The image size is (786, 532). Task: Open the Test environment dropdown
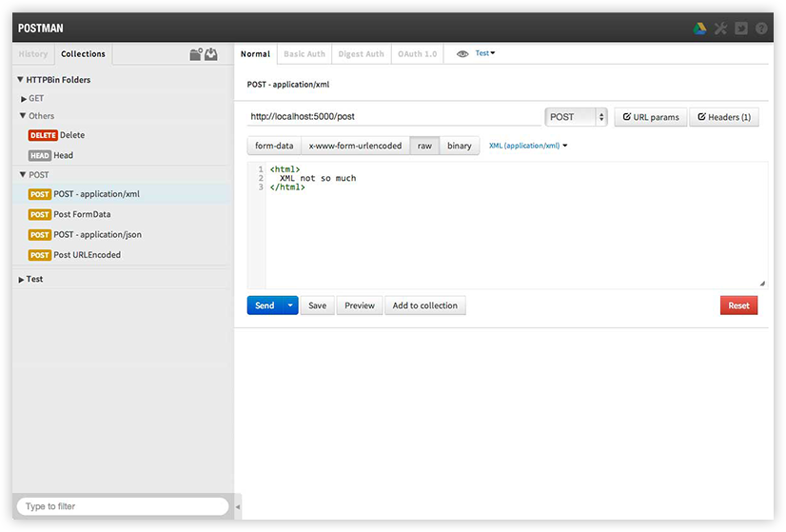coord(484,53)
